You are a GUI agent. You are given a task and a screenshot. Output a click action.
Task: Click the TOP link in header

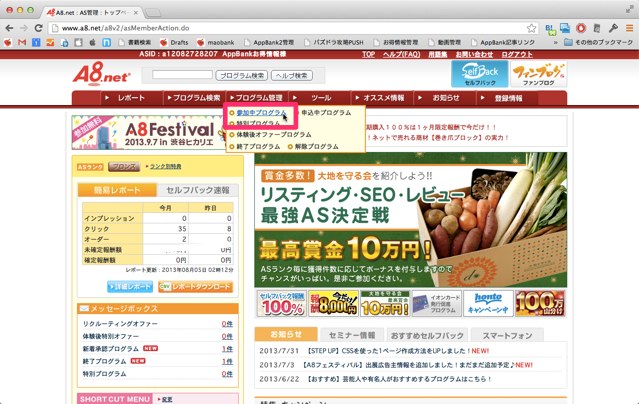pyautogui.click(x=368, y=54)
